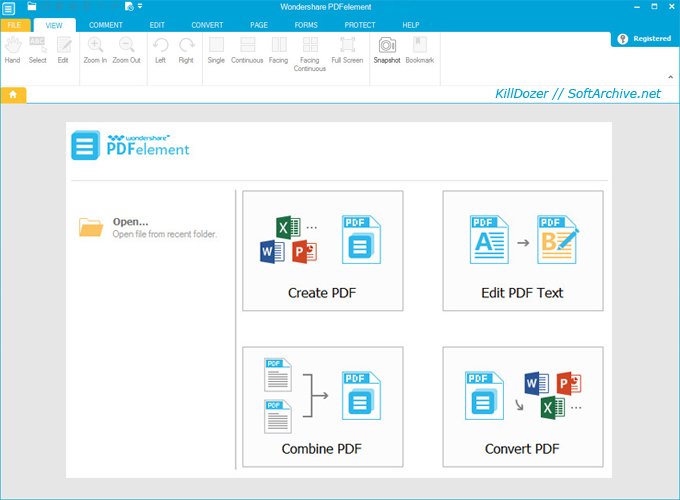The width and height of the screenshot is (680, 500).
Task: Maximize the PDFelement window
Action: [654, 7]
